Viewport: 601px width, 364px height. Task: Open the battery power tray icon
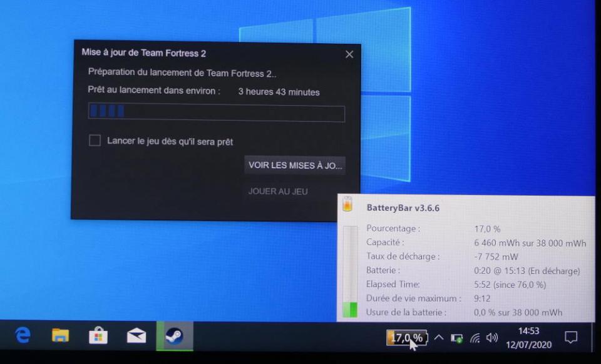456,338
